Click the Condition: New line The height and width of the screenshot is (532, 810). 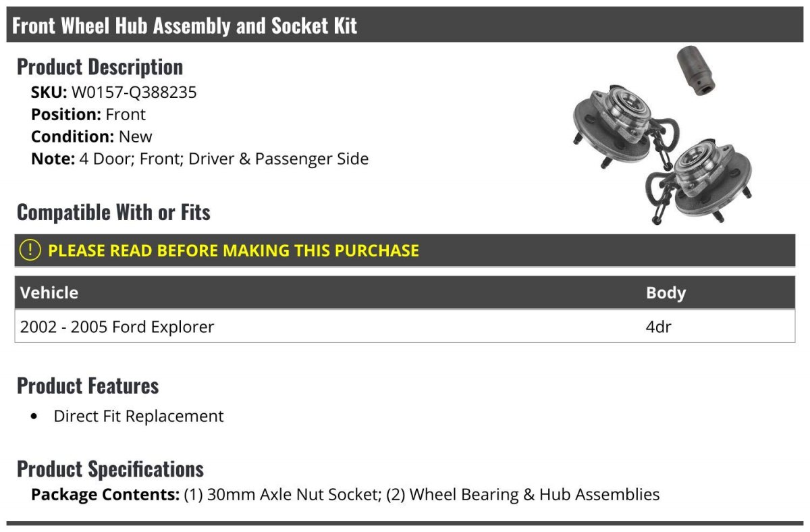92,136
